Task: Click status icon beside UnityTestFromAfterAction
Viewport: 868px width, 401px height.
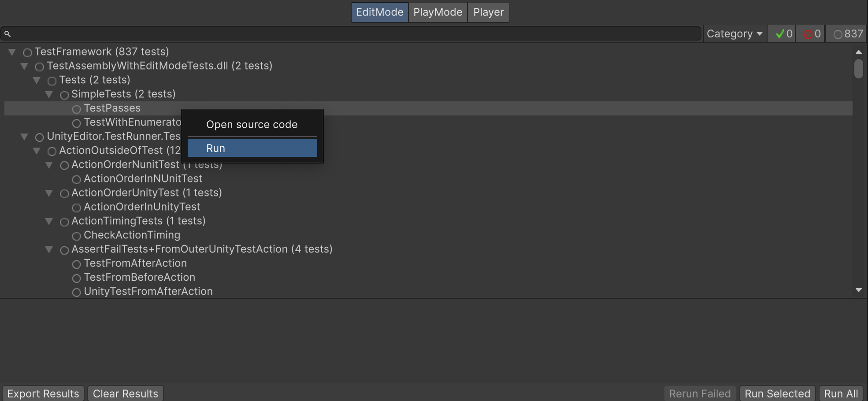Action: (x=77, y=292)
